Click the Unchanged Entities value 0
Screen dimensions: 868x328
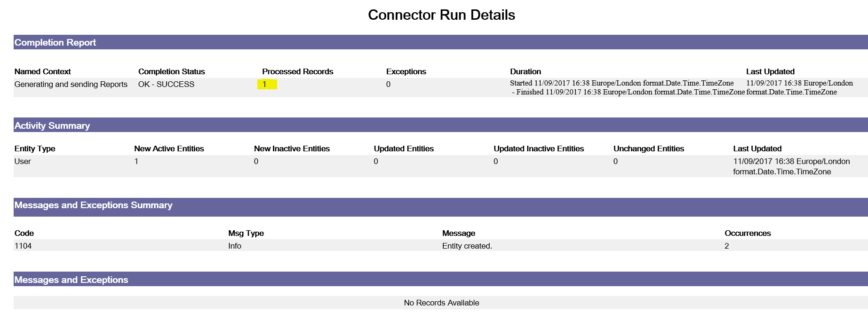[x=615, y=162]
